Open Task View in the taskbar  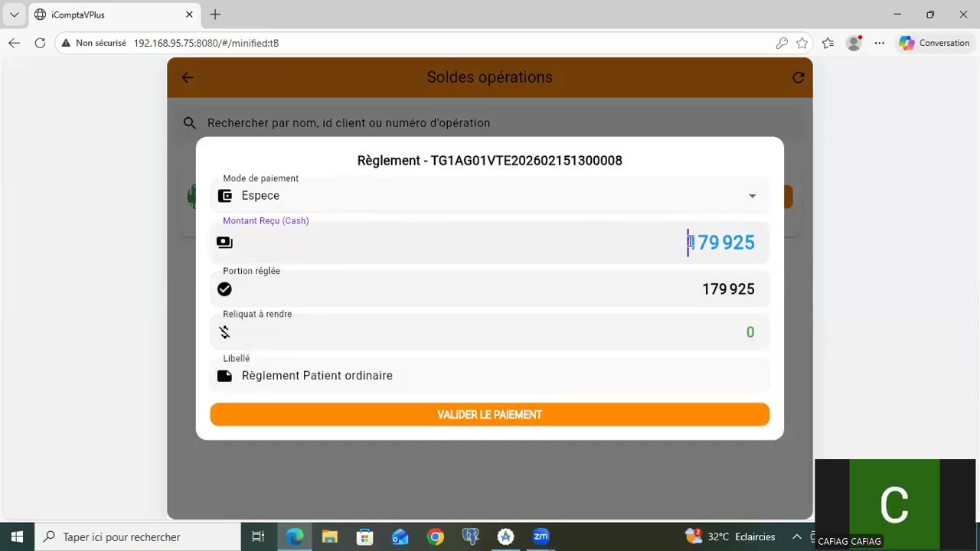[x=258, y=536]
